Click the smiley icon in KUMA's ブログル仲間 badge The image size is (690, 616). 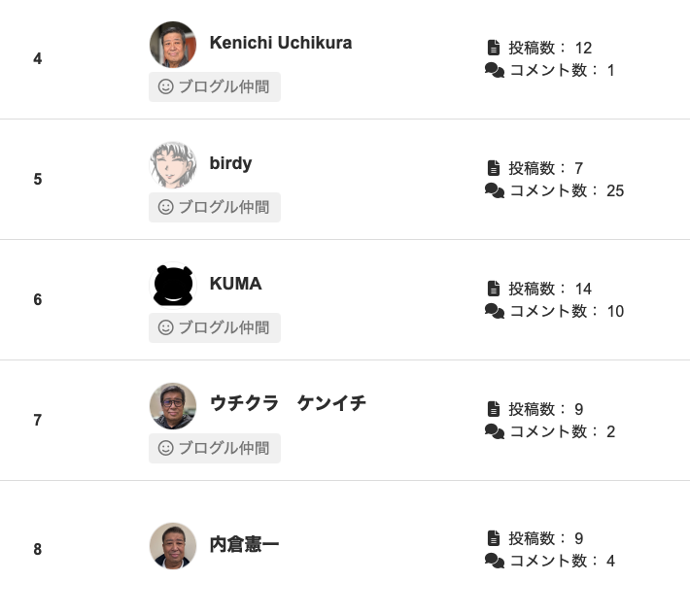click(165, 327)
